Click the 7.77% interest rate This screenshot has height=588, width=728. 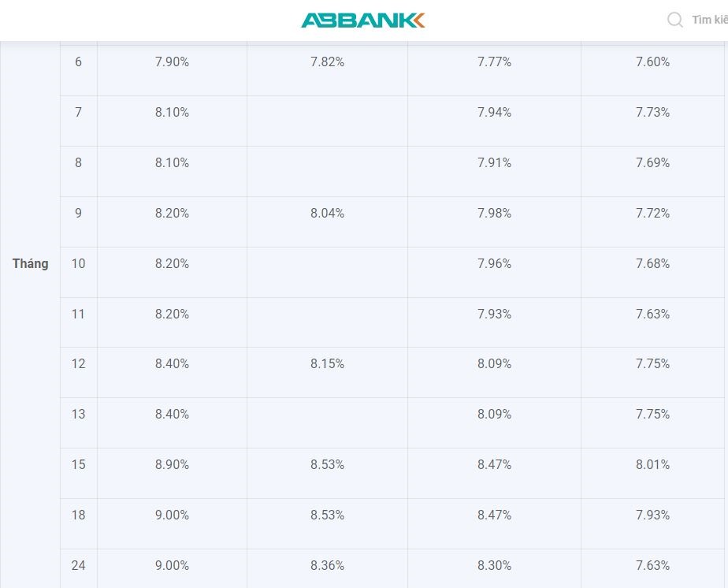[x=494, y=62]
